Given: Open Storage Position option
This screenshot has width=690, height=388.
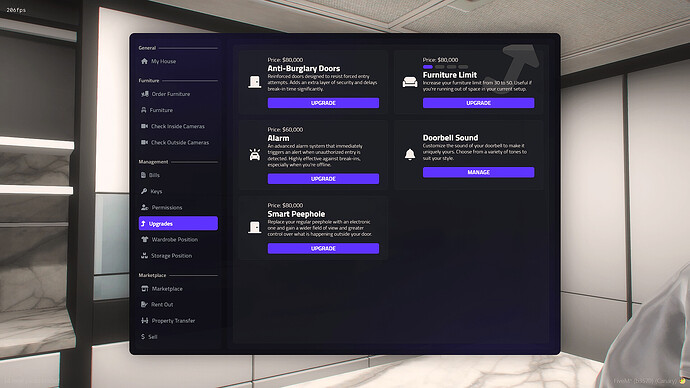Looking at the screenshot, I should click(178, 256).
